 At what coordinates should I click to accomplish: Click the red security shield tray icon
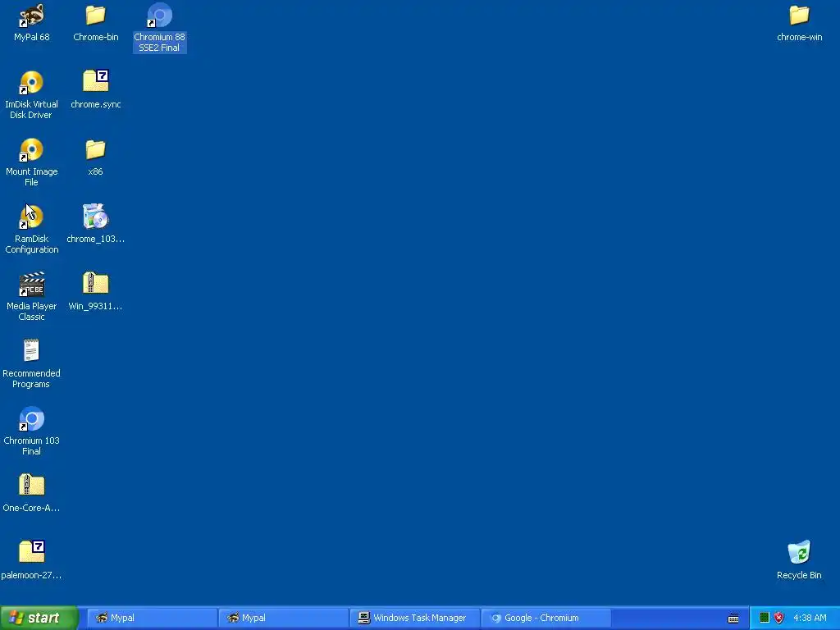pos(779,618)
